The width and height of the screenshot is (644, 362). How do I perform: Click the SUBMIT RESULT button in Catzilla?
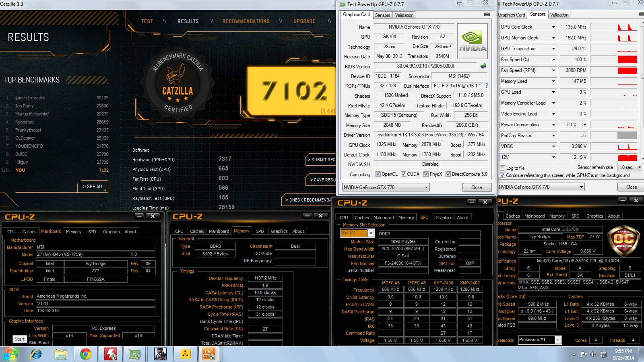[321, 160]
